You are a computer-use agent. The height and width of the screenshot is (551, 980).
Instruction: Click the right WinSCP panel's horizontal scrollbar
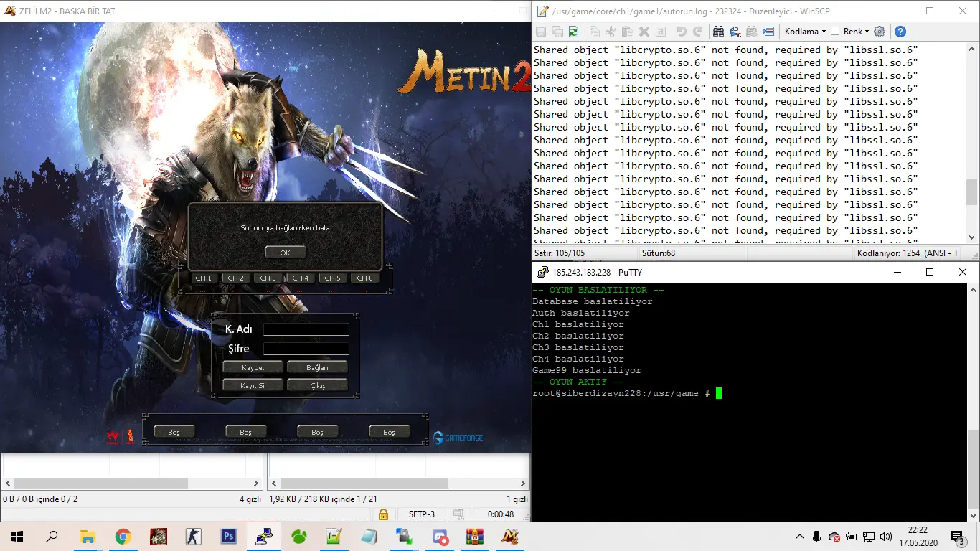pyautogui.click(x=398, y=484)
